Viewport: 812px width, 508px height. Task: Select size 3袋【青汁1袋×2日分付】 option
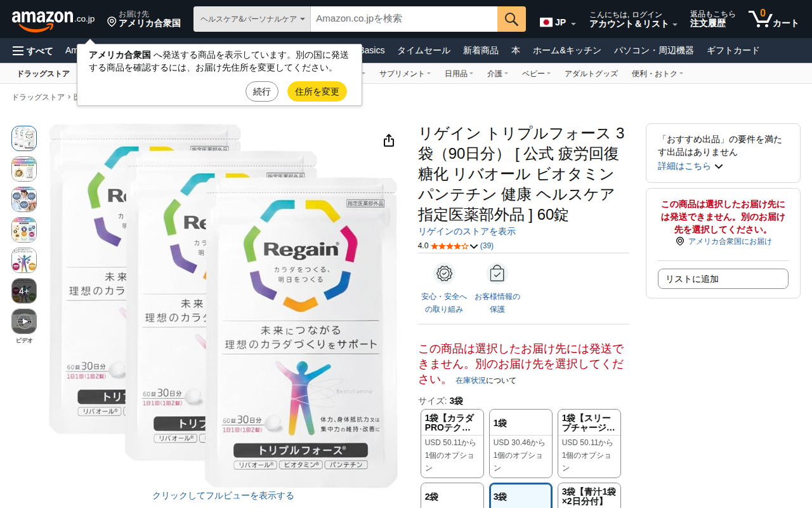(589, 496)
